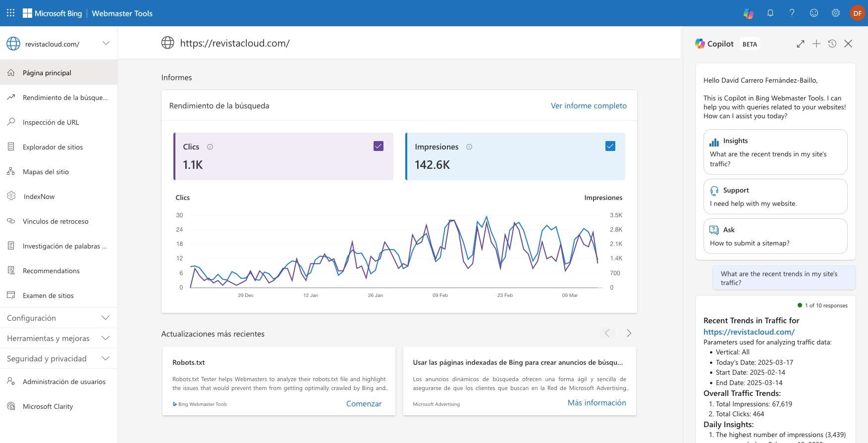868x443 pixels.
Task: Open Inspección de URL in sidebar
Action: (51, 122)
